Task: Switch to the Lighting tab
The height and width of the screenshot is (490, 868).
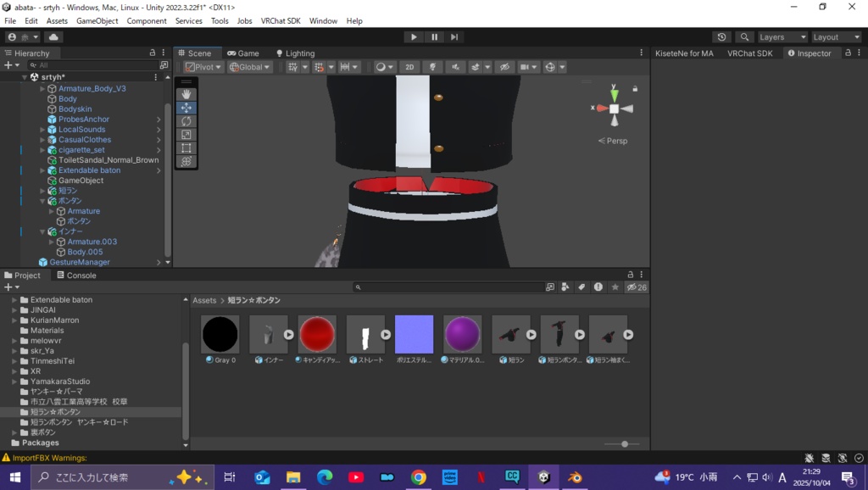Action: click(x=295, y=53)
